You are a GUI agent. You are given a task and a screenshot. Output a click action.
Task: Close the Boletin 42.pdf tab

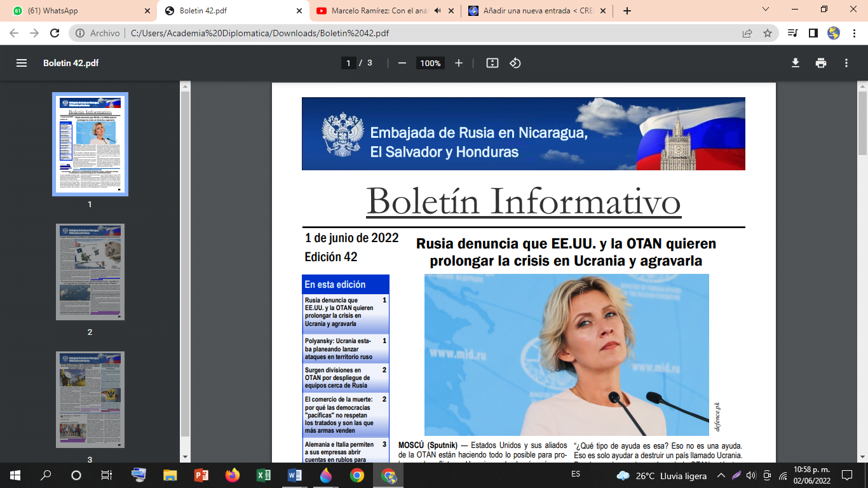(299, 11)
